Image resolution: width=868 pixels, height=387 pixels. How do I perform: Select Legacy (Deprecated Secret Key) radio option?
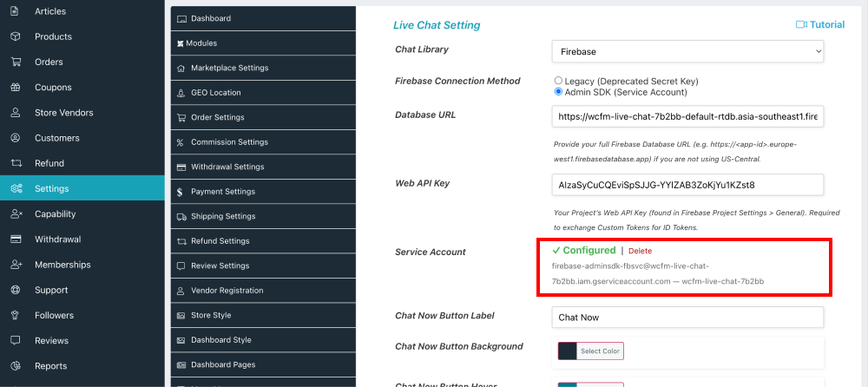click(558, 81)
